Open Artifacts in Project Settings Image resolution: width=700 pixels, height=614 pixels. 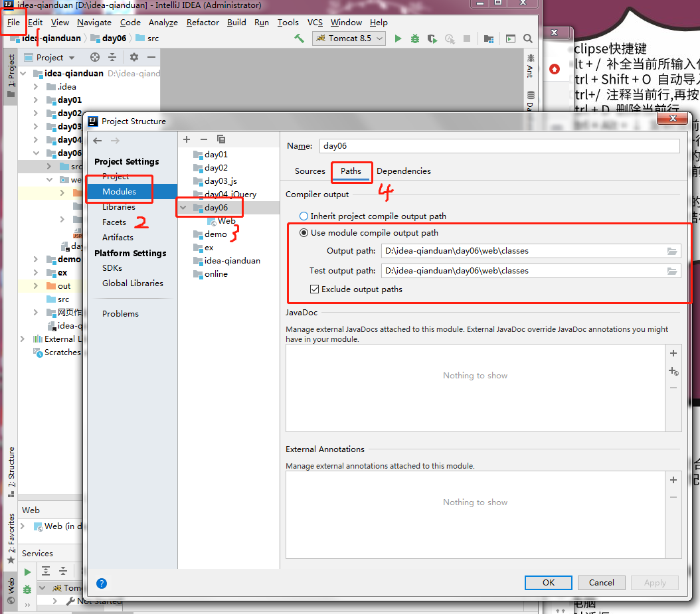[118, 238]
